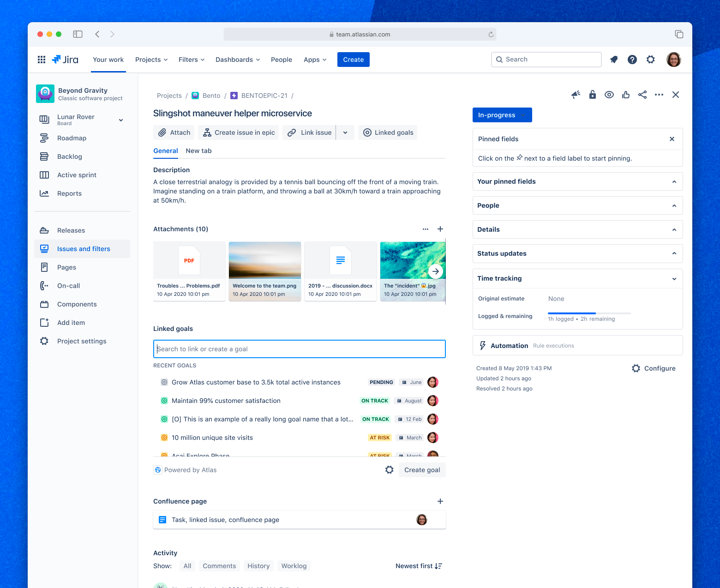
Task: Select the Backlog in the sidebar
Action: [x=70, y=156]
